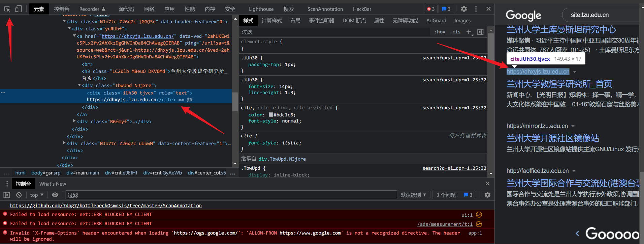This screenshot has width=644, height=244.
Task: Open the ui:1 error initiator icon
Action: click(479, 215)
